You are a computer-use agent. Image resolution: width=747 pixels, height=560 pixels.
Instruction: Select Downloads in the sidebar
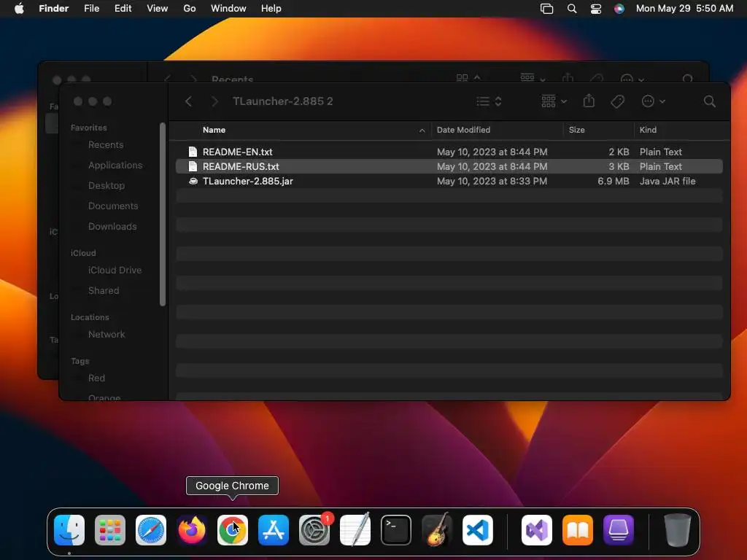pos(112,227)
